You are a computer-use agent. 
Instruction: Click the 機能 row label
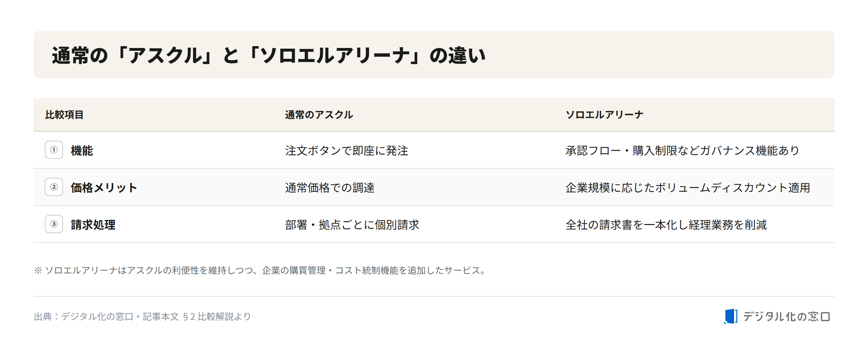tap(82, 150)
